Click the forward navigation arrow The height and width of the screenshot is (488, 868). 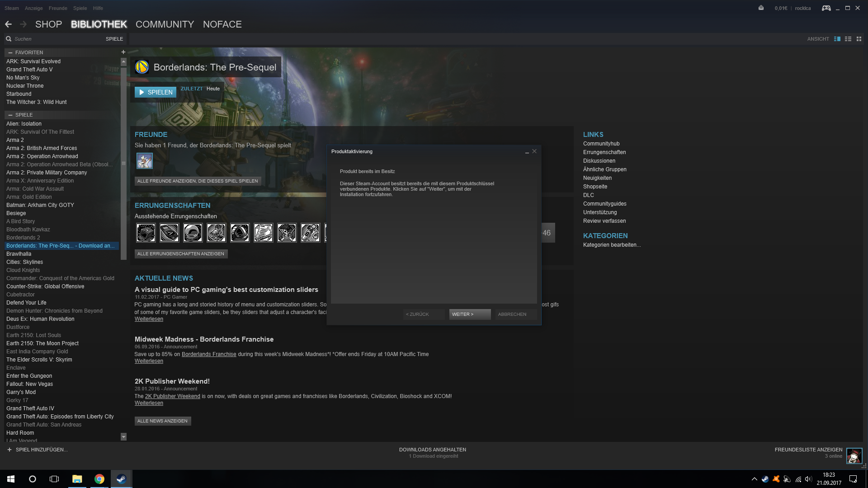pos(24,24)
